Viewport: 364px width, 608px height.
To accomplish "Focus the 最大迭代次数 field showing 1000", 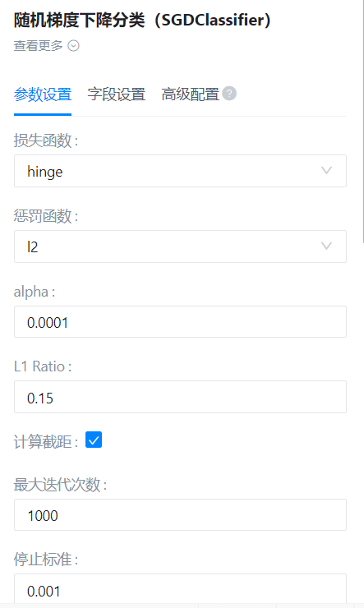I will click(x=180, y=515).
